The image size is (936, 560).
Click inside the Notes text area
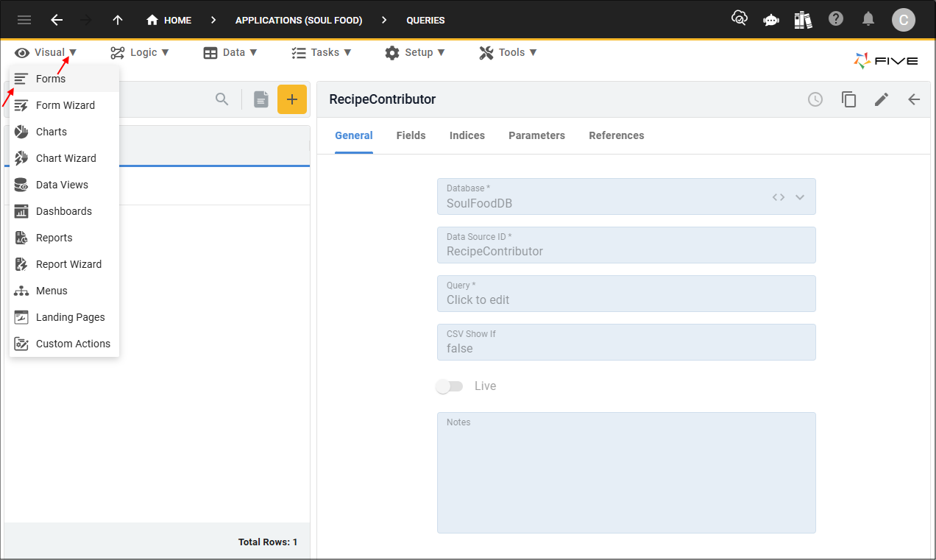(626, 472)
